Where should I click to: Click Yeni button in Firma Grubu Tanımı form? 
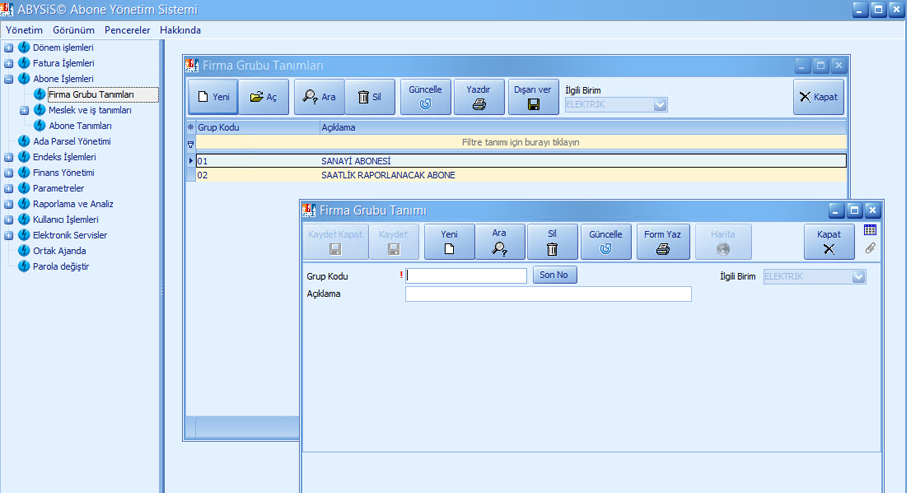click(x=449, y=241)
